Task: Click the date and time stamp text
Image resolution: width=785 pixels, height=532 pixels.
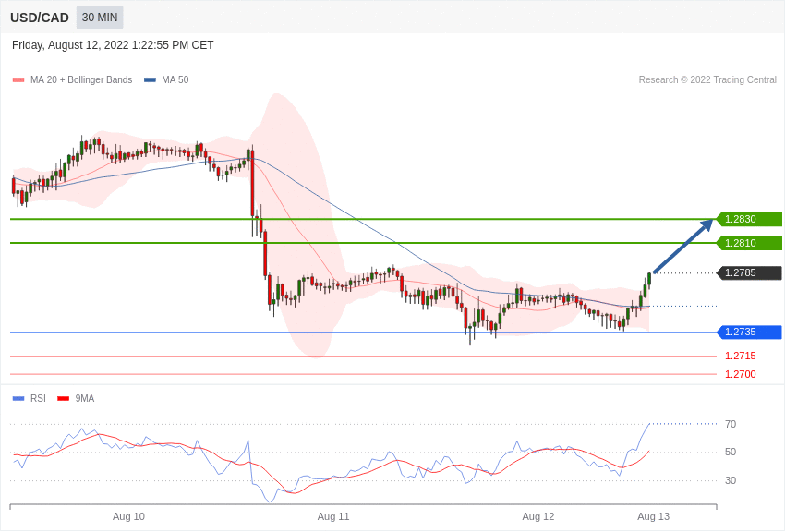Action: [x=113, y=45]
